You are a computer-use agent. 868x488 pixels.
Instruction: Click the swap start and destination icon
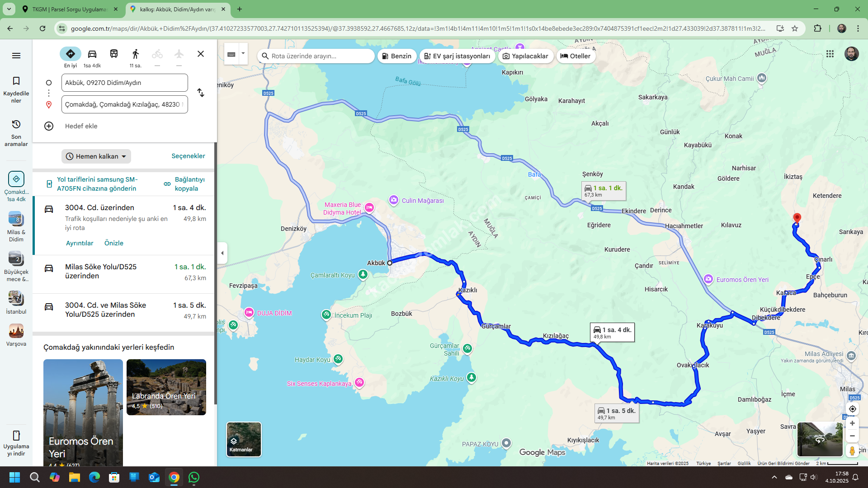point(201,93)
